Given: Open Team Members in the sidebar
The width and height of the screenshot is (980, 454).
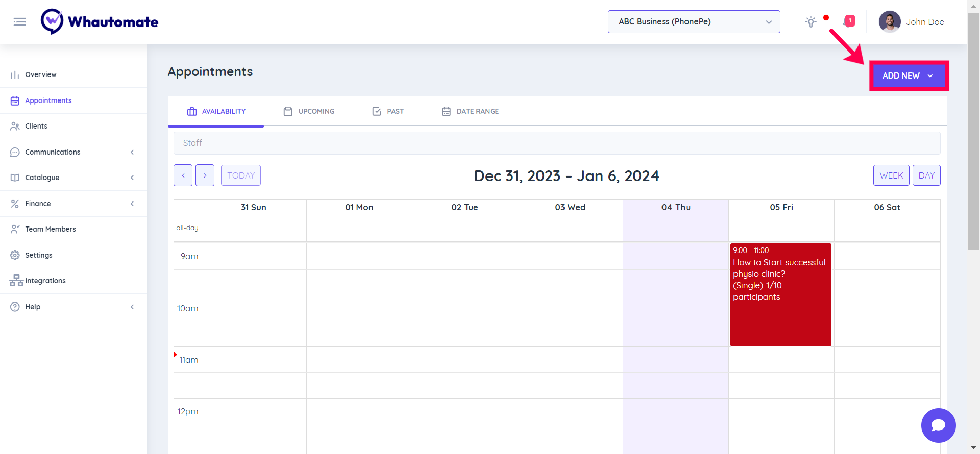Looking at the screenshot, I should pos(51,229).
